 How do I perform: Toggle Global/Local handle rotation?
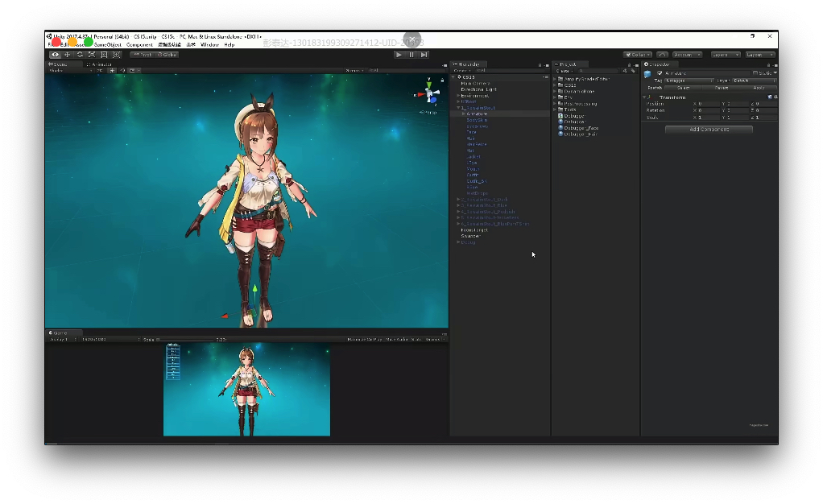167,55
